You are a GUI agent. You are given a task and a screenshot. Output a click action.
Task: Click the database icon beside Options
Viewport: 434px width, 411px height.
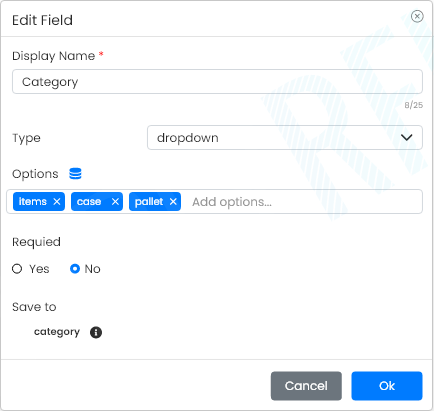(75, 174)
